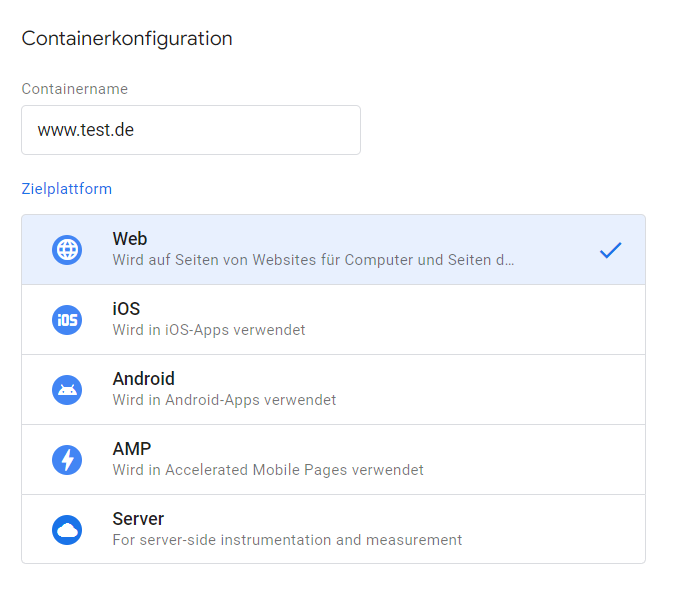686x589 pixels.
Task: Choose iOS as target platform
Action: pyautogui.click(x=126, y=309)
